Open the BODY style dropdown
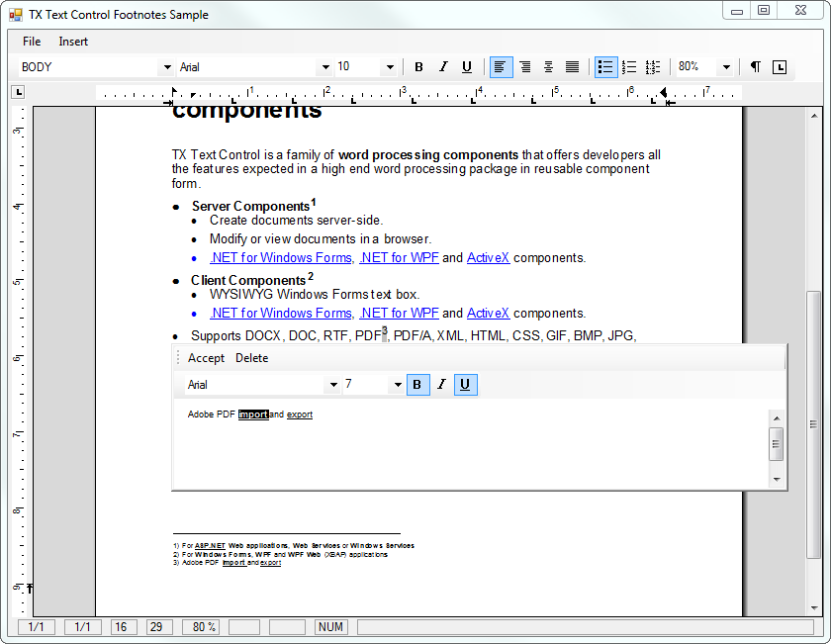The image size is (831, 644). coord(167,67)
